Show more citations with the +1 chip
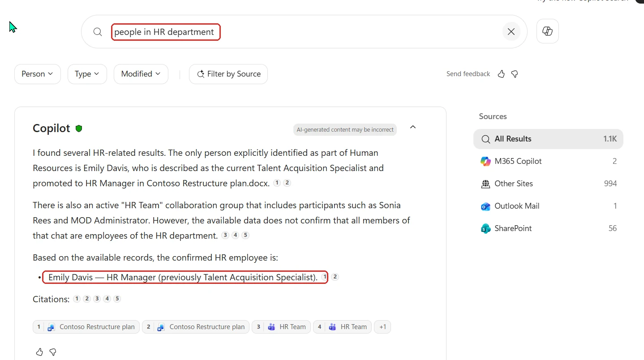644x360 pixels. point(382,327)
